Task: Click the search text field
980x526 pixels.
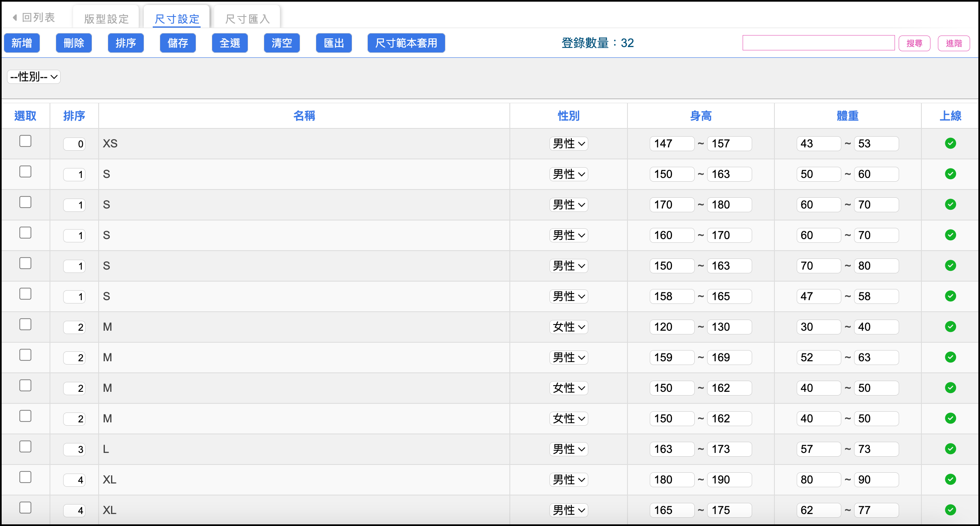Action: [818, 43]
